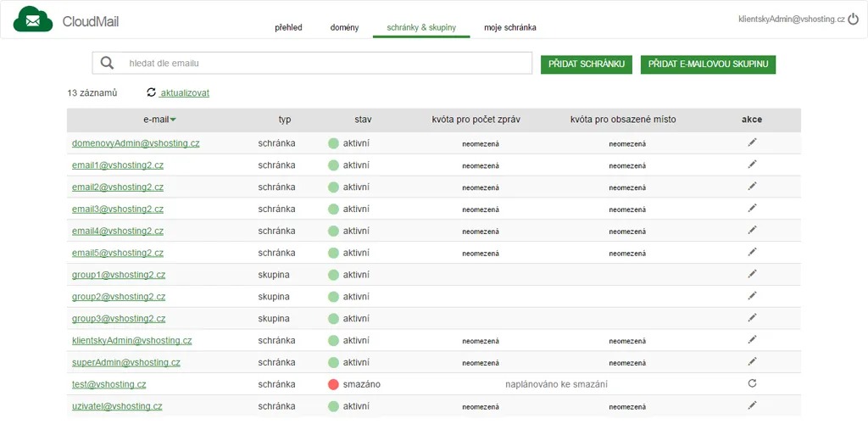This screenshot has height=441, width=868.
Task: Click the CloudMail cloud logo icon
Action: pyautogui.click(x=33, y=20)
